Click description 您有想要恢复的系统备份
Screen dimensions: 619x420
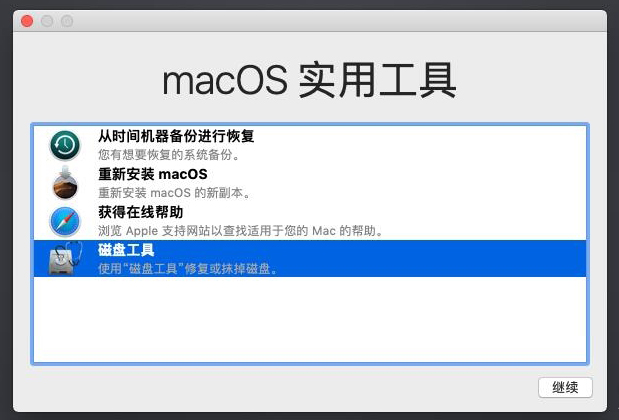point(169,155)
